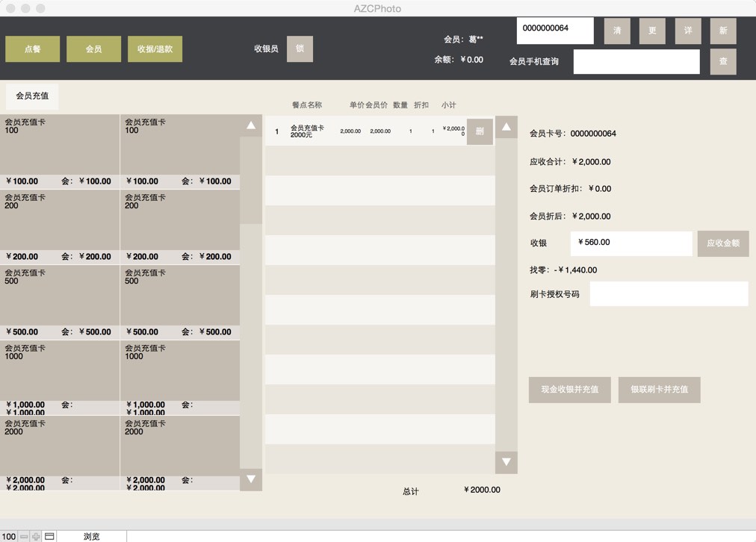756x542 pixels.
Task: Click the order list down arrow
Action: tap(506, 463)
